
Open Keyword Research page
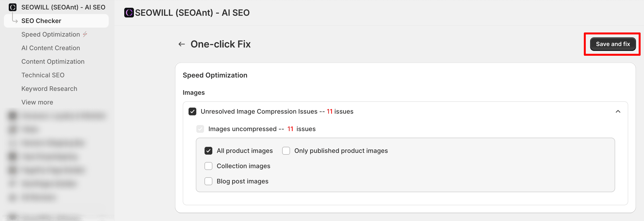pyautogui.click(x=49, y=89)
